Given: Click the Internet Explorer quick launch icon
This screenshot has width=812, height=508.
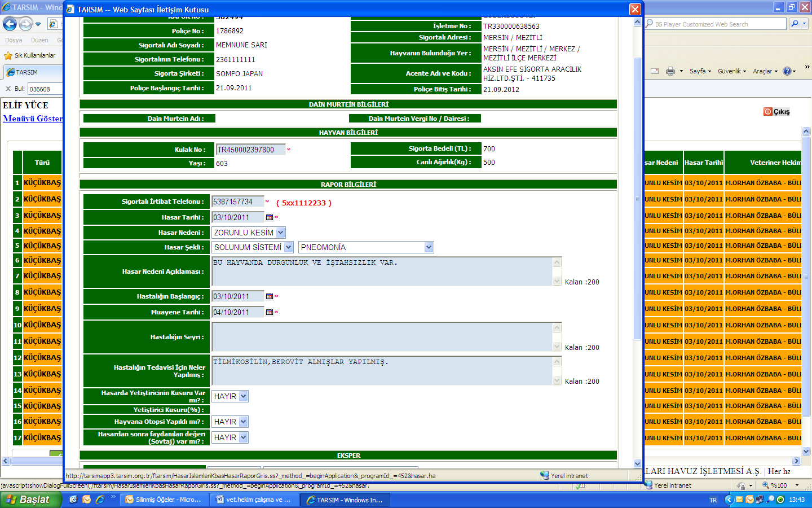Looking at the screenshot, I should click(x=100, y=500).
